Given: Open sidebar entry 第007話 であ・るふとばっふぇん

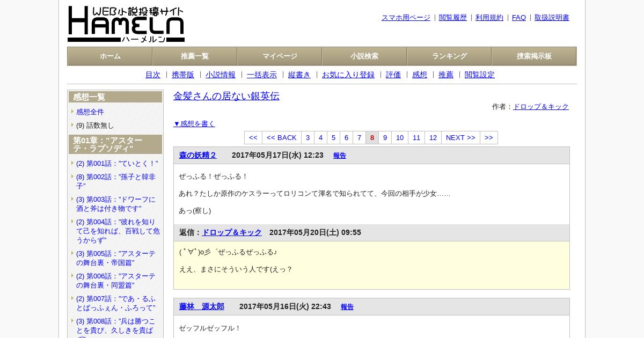Looking at the screenshot, I should point(116,303).
